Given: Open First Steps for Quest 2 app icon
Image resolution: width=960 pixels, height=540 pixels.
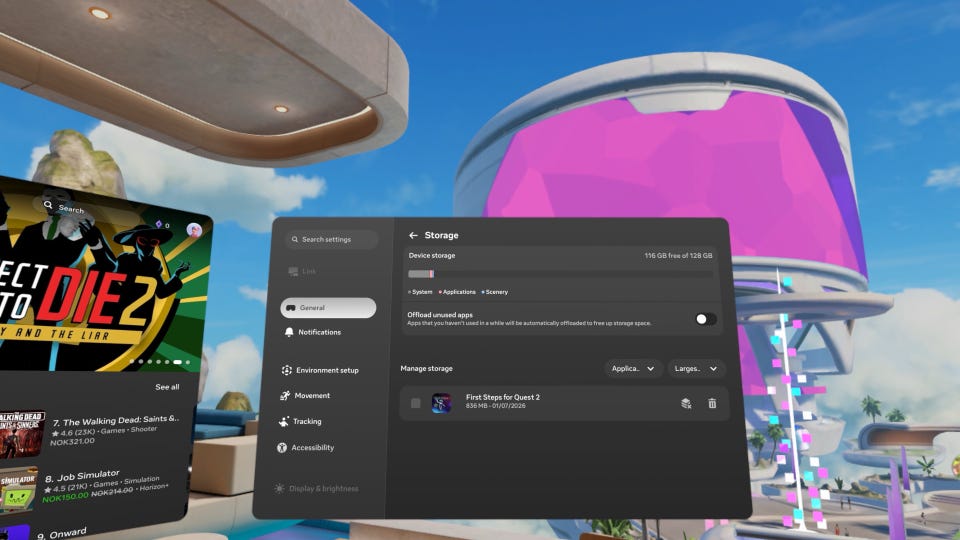Looking at the screenshot, I should tap(441, 403).
